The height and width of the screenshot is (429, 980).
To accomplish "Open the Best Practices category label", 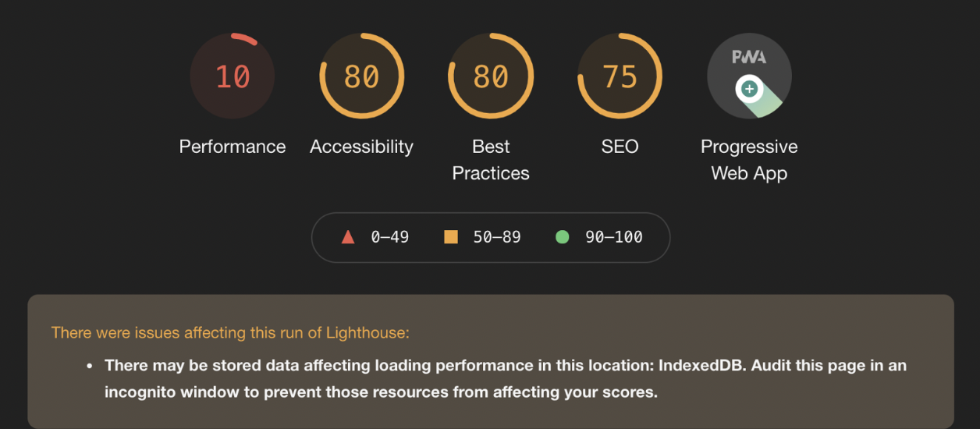I will [x=491, y=160].
